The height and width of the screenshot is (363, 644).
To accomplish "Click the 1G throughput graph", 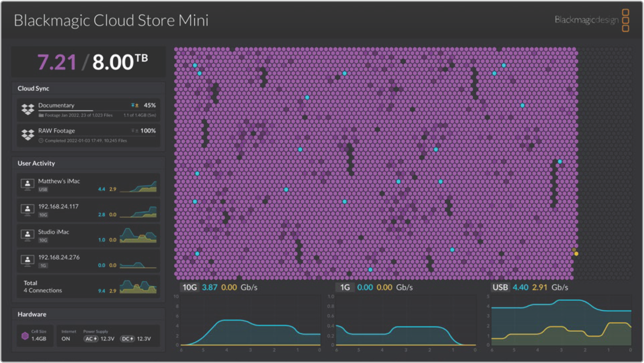I will tap(406, 320).
